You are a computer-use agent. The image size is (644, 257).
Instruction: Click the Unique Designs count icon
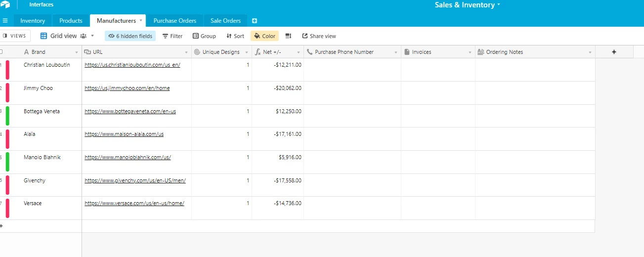click(x=197, y=52)
